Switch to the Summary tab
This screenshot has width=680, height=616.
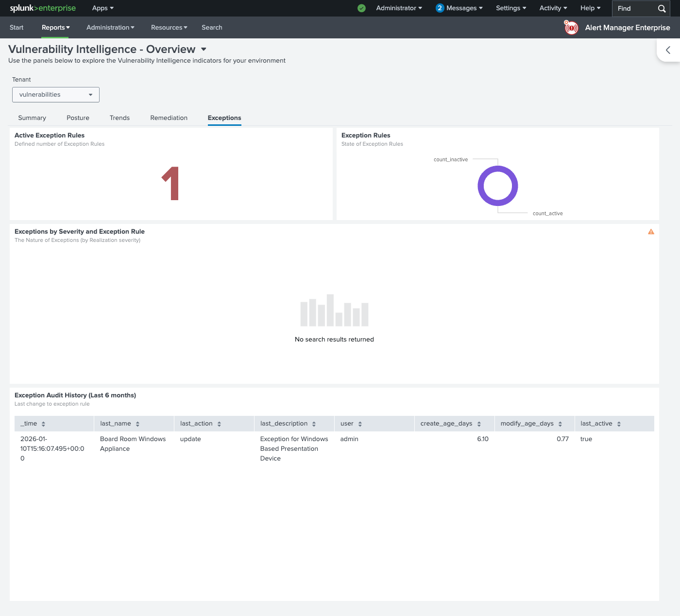pos(32,118)
